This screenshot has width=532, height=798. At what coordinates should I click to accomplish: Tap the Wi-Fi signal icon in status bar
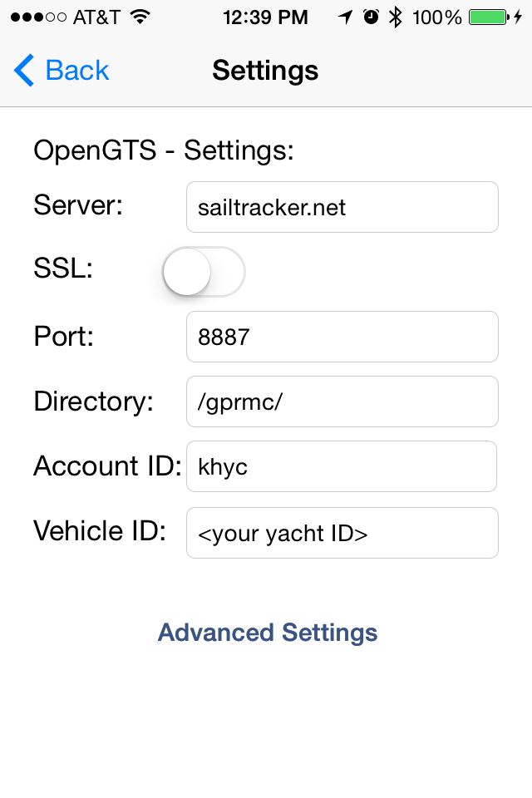pyautogui.click(x=140, y=17)
